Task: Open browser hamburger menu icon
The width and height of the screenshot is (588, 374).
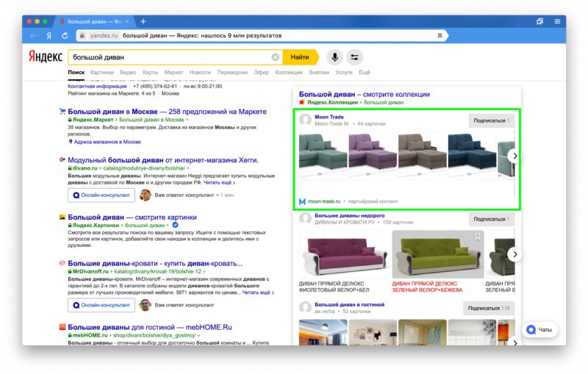Action: (557, 21)
